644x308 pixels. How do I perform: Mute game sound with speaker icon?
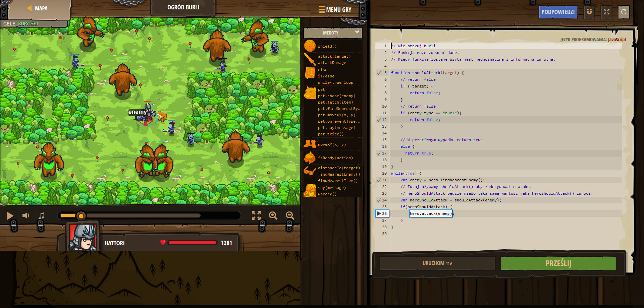(x=26, y=215)
